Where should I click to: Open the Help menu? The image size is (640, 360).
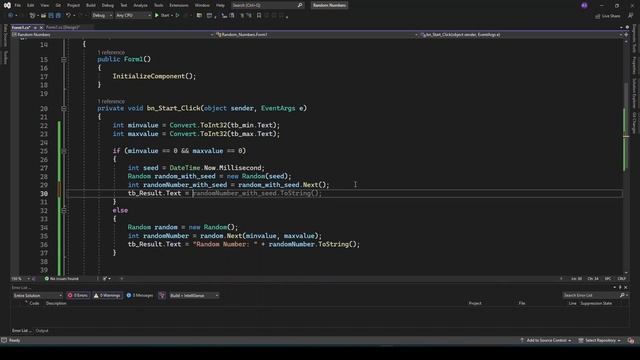pyautogui.click(x=220, y=5)
